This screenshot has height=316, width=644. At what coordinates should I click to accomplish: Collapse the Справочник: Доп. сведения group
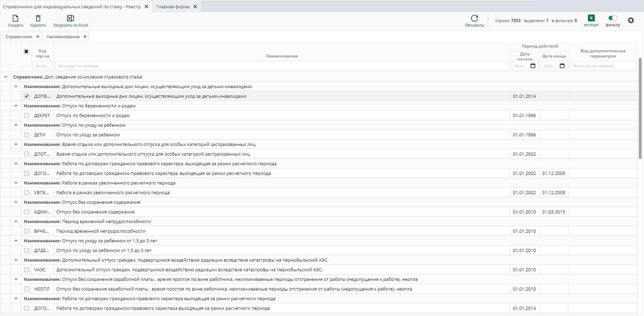coord(6,77)
